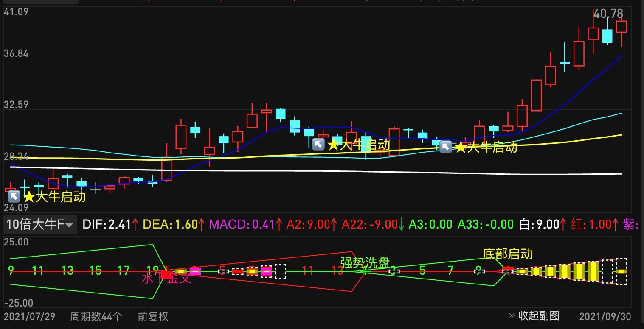
Task: Click the A22 value -9.00
Action: pyautogui.click(x=384, y=224)
